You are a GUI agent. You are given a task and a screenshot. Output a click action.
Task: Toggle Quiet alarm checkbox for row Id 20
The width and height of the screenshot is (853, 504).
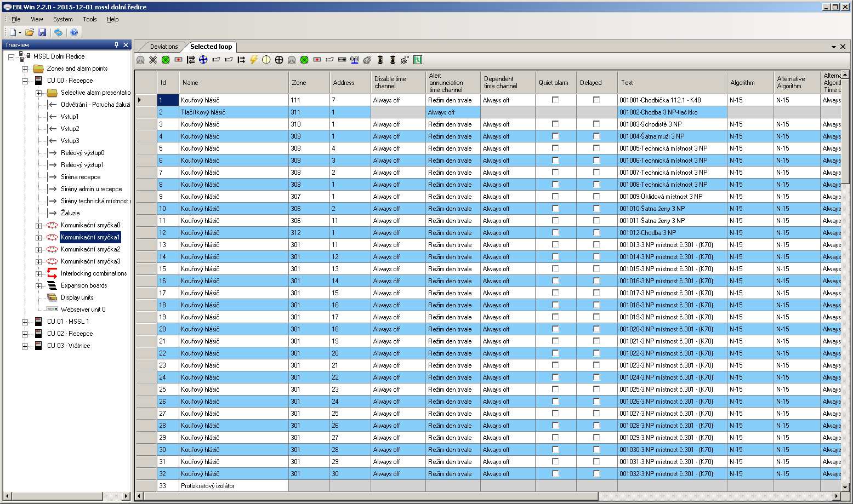pyautogui.click(x=555, y=329)
